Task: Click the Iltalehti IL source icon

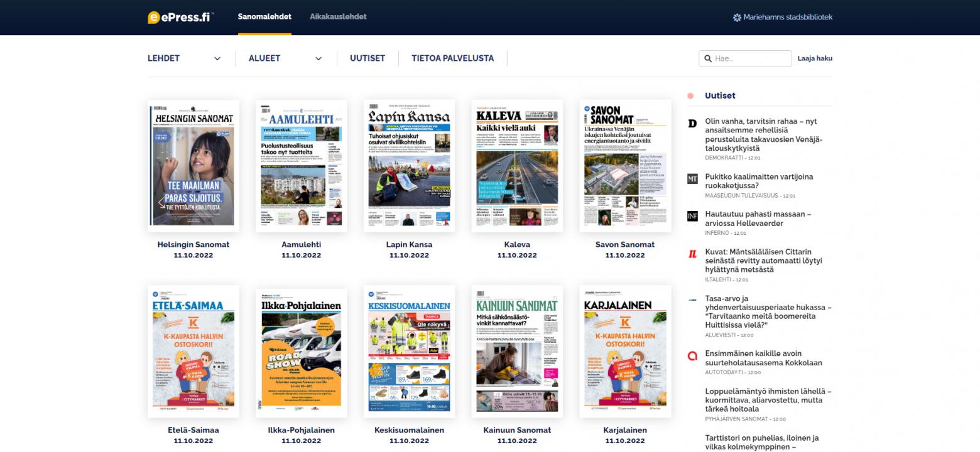Action: click(x=692, y=254)
